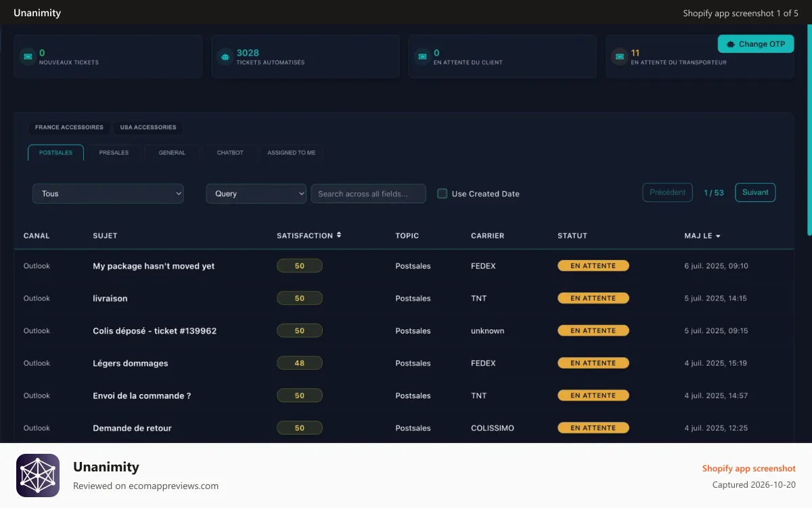Switch to the Chatbot tab
Image resolution: width=812 pixels, height=508 pixels.
click(x=230, y=152)
